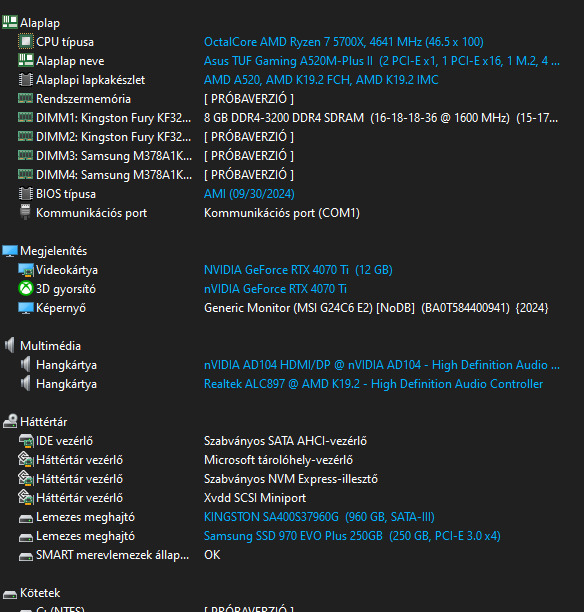The image size is (584, 612).
Task: Click the SMART status OK value
Action: pyautogui.click(x=212, y=555)
